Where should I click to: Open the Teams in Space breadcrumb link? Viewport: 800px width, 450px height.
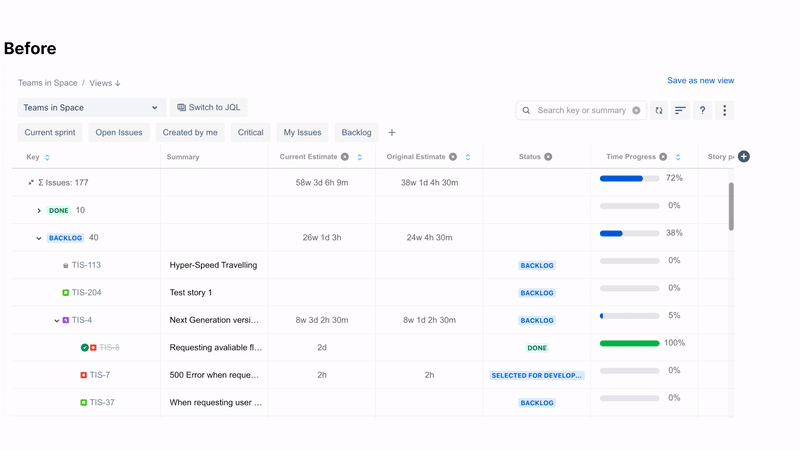[x=48, y=83]
